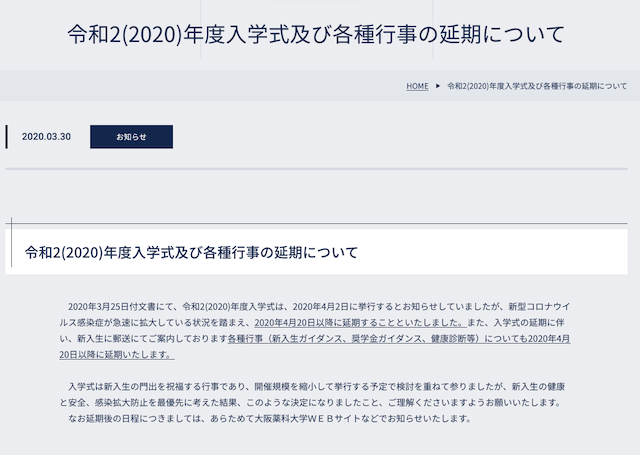Screen dimensions: 640x455
Task: Click underlined 20日以降に延期いたします text
Action: 117,355
